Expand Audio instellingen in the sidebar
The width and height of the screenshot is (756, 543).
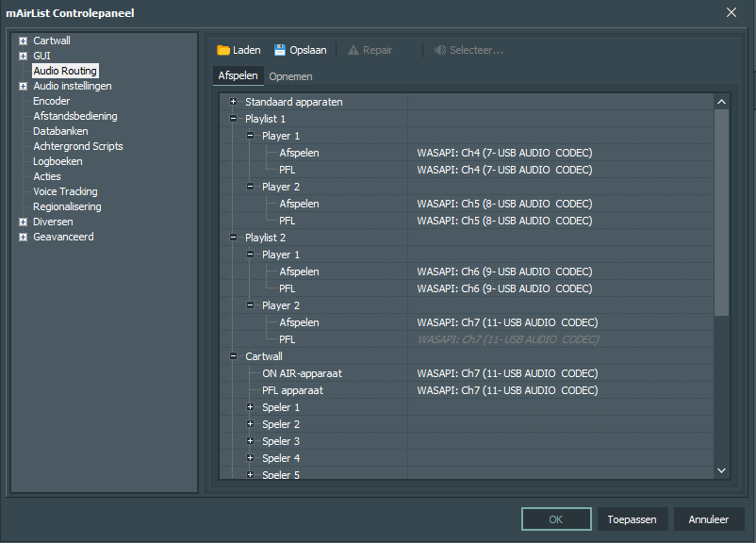[23, 87]
